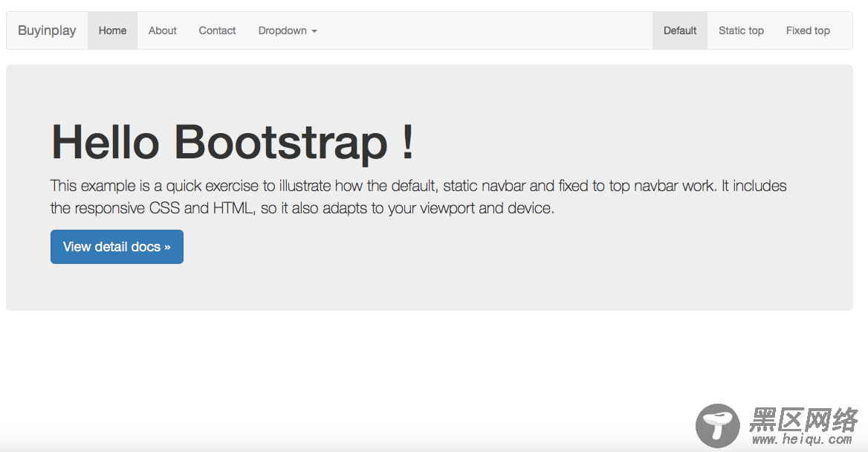Switch to the Static top navbar example
Screen dimensions: 868x452
[x=741, y=30]
